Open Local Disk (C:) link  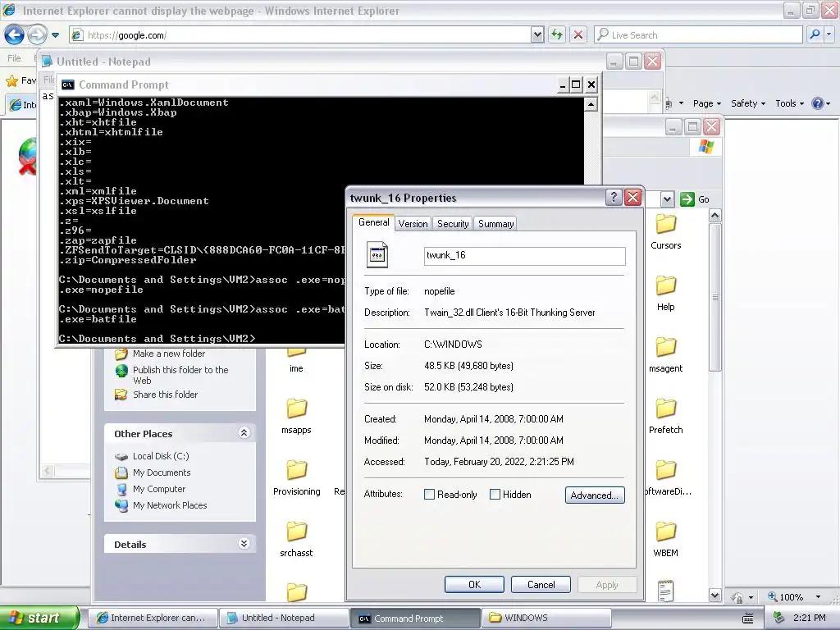tap(161, 456)
